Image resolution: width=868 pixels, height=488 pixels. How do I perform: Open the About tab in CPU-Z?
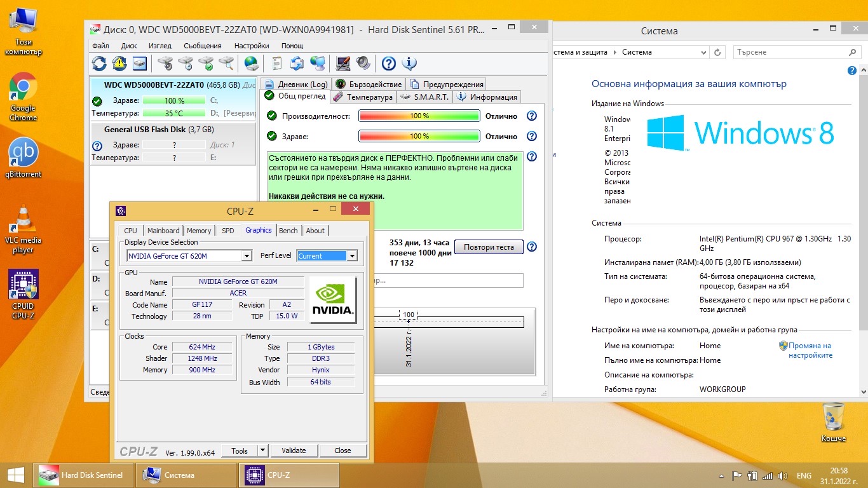(x=315, y=231)
